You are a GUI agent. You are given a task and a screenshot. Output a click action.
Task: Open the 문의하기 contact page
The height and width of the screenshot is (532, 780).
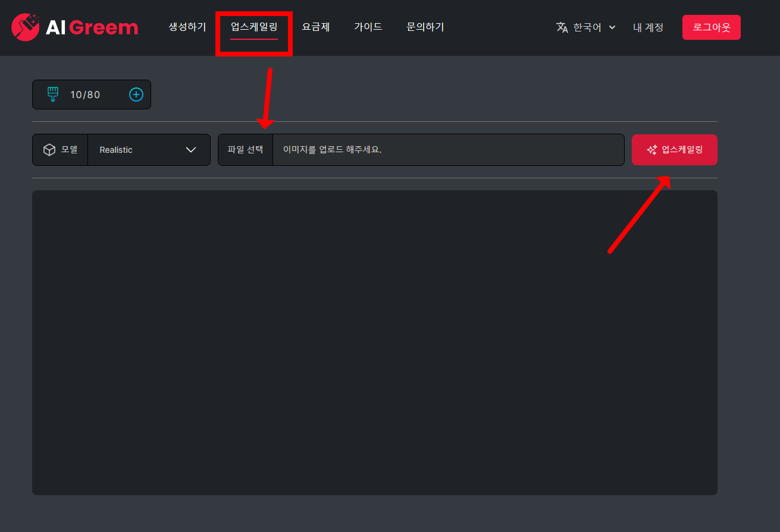coord(425,27)
